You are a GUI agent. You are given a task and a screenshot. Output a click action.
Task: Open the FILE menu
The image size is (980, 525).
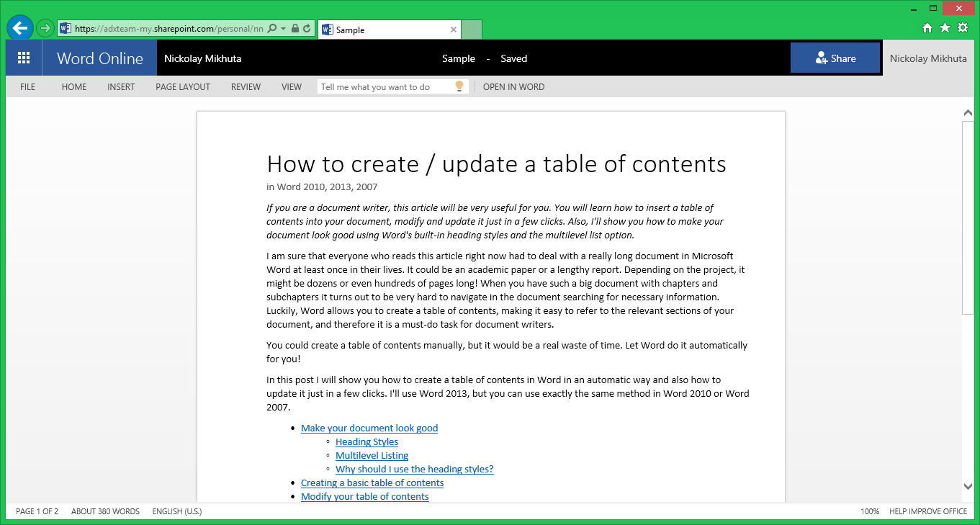(27, 86)
